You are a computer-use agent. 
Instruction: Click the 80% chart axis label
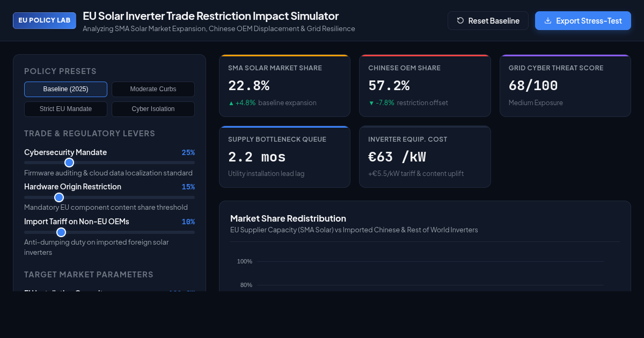click(x=246, y=285)
